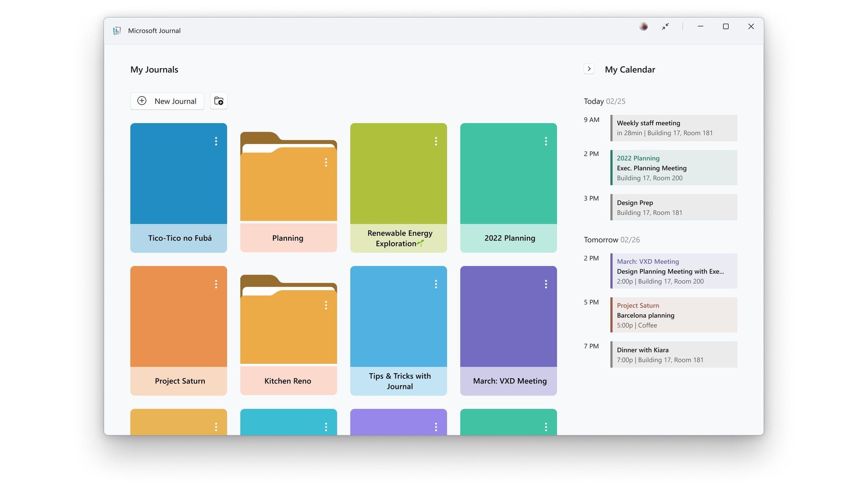The height and width of the screenshot is (488, 868).
Task: Open the Dinner with Kiara event
Action: click(674, 355)
